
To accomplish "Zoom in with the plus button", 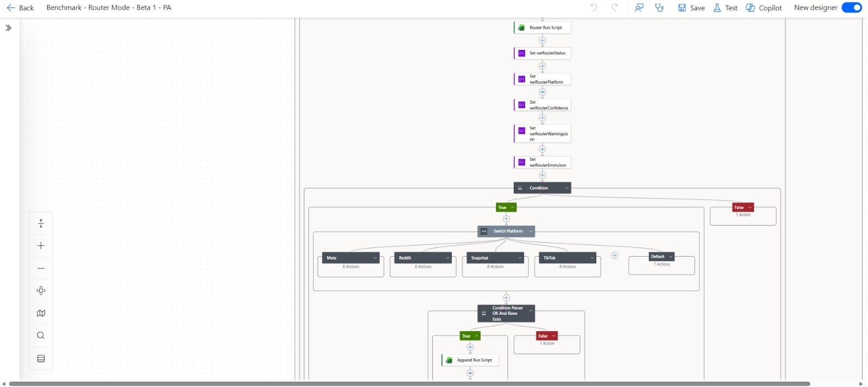I will pos(41,246).
